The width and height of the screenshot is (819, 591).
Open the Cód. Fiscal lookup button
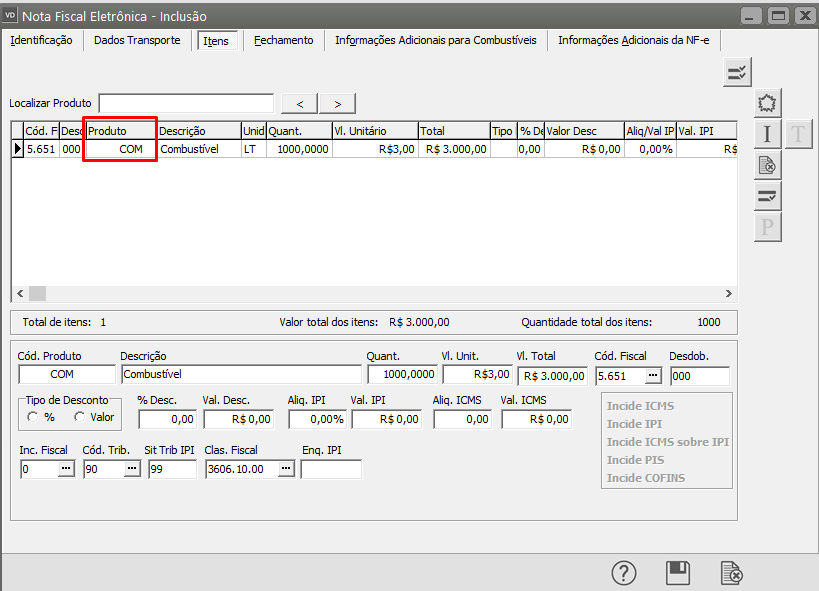[x=653, y=376]
